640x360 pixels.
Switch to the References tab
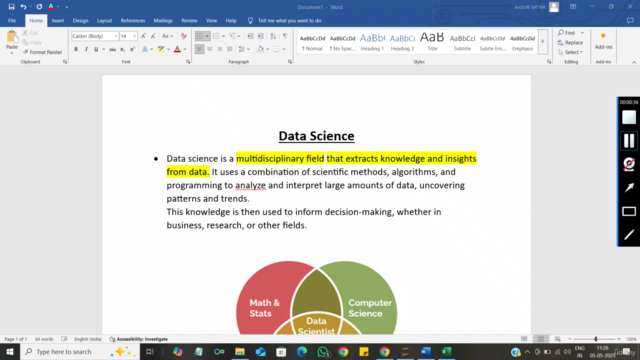133,20
